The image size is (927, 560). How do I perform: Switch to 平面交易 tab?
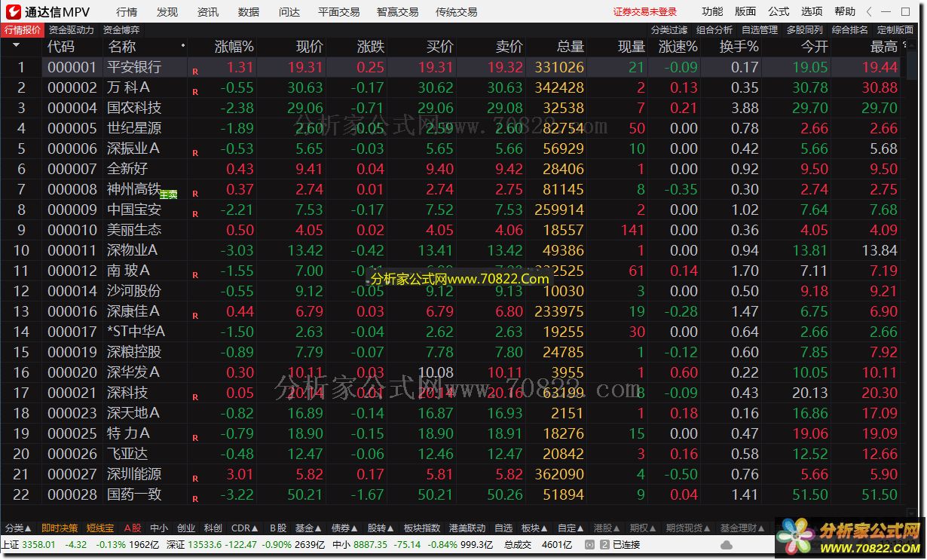click(x=339, y=12)
